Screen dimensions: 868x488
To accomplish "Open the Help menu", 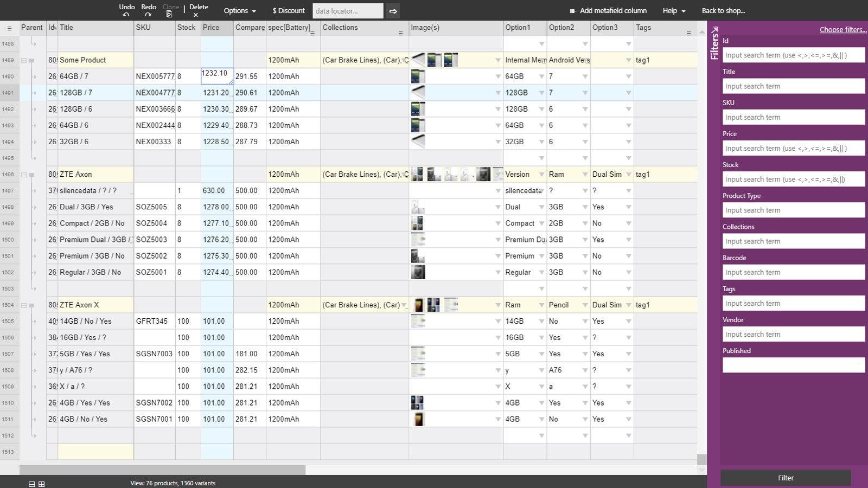I will pos(671,10).
